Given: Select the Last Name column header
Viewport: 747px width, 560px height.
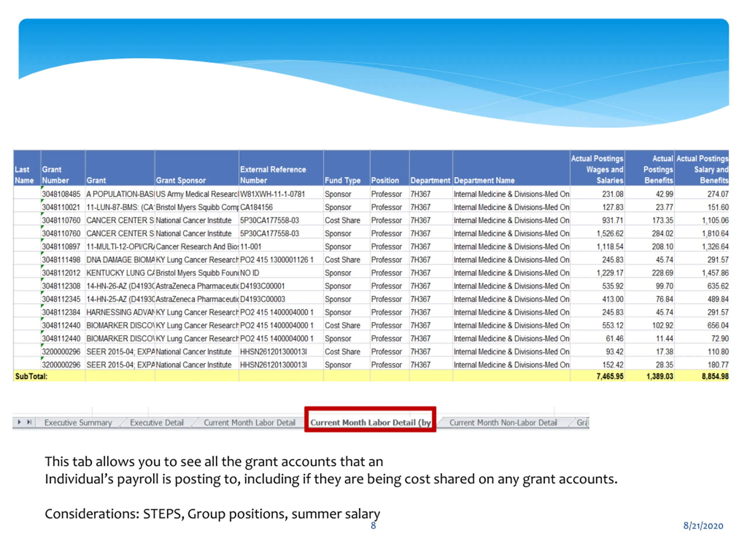Looking at the screenshot, I should coord(27,168).
